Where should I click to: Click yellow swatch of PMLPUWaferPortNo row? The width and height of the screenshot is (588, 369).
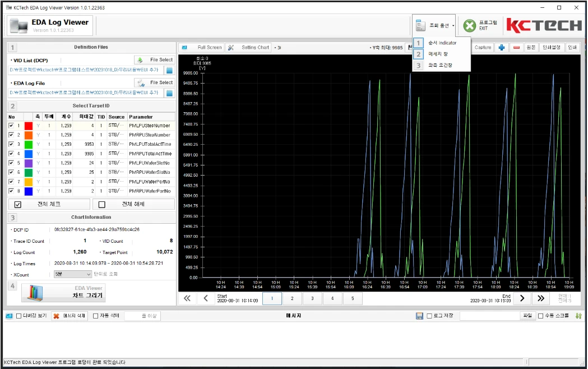[x=29, y=182]
